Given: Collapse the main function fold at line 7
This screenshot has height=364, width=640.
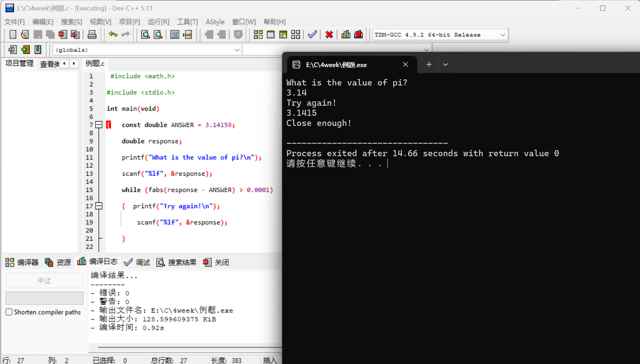Looking at the screenshot, I should click(99, 125).
